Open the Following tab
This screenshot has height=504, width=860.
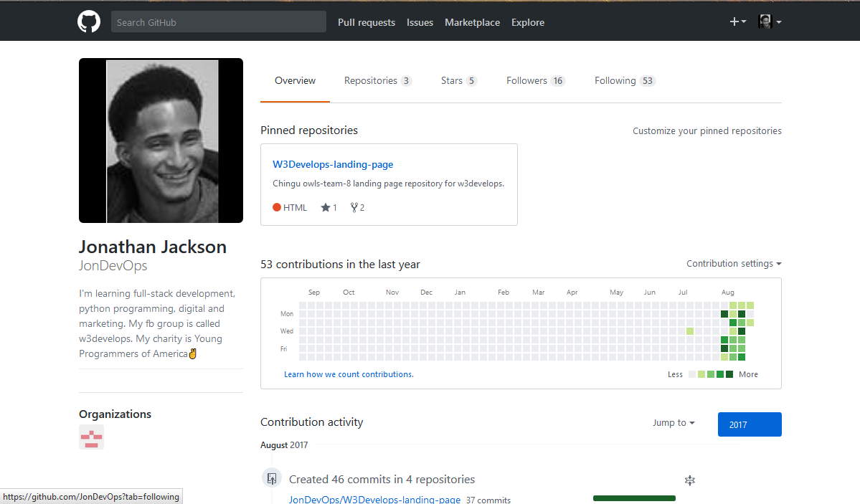(x=625, y=80)
